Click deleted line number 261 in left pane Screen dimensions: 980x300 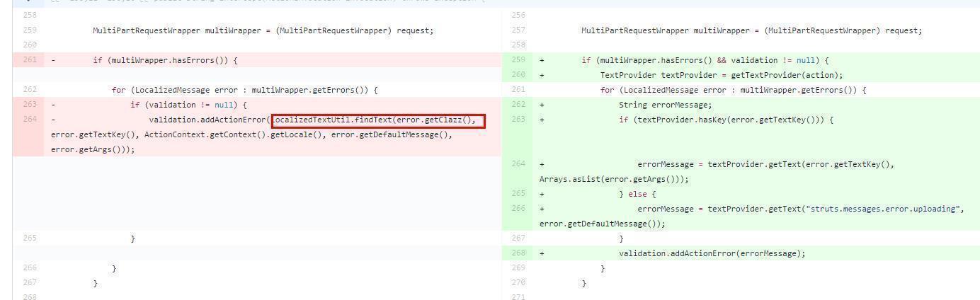(29, 60)
